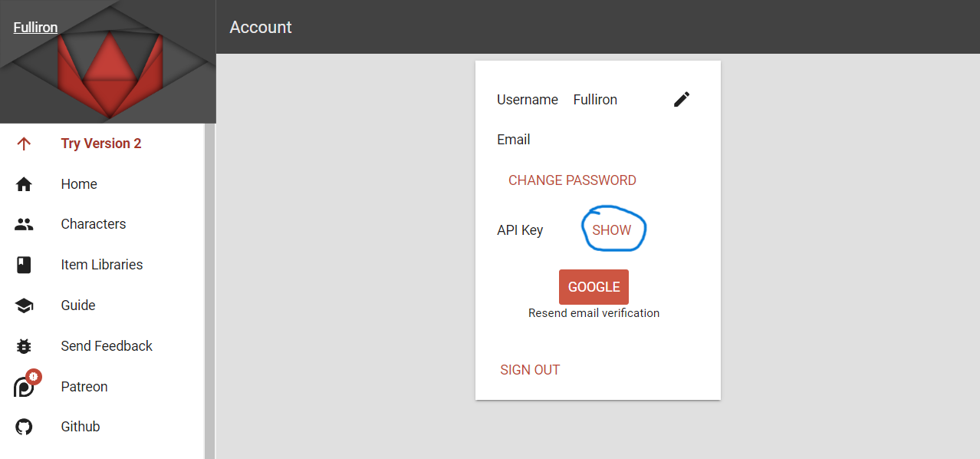Select Send Feedback in the sidebar
Viewport: 980px width, 459px height.
click(107, 346)
